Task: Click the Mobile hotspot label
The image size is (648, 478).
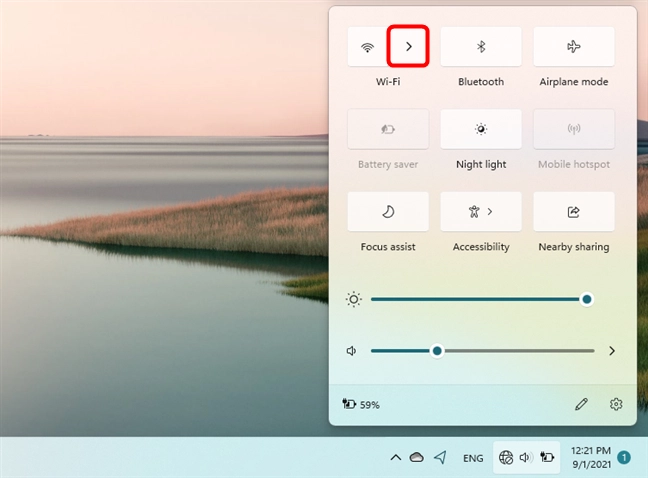Action: (x=574, y=164)
